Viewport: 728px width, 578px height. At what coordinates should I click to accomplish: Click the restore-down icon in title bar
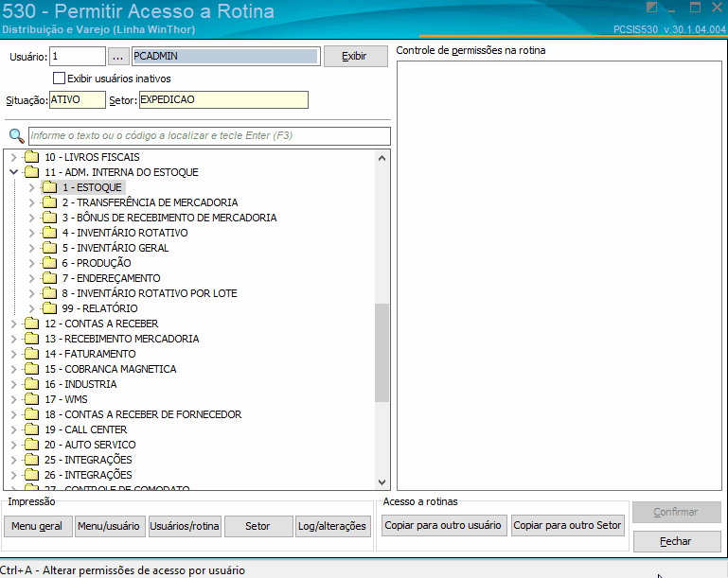pos(652,8)
